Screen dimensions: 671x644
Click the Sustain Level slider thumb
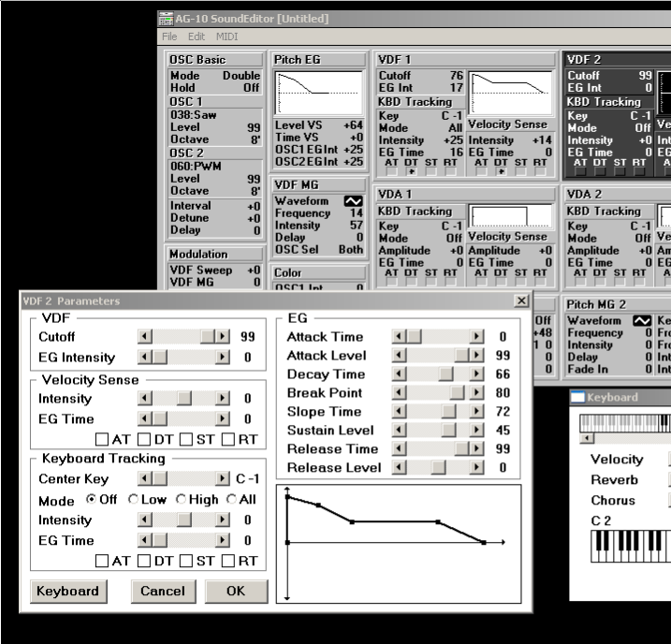pos(449,430)
